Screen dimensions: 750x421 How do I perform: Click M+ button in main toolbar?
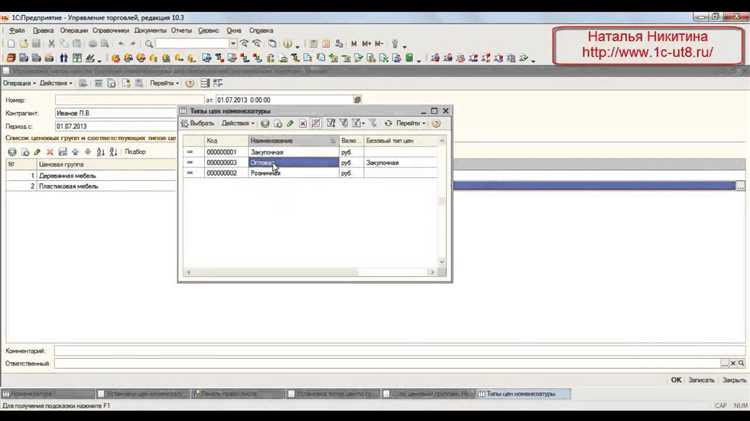366,44
